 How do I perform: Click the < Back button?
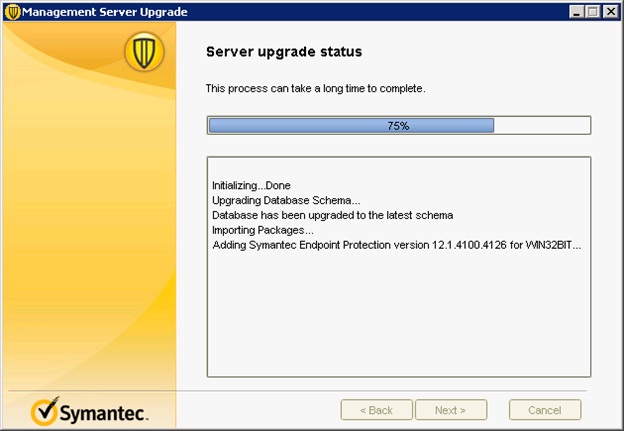pos(376,410)
